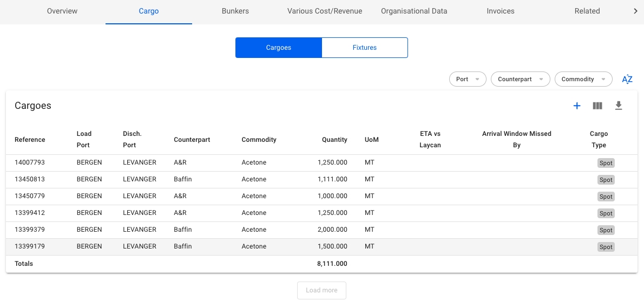
Task: Go to the Invoices tab
Action: click(x=501, y=11)
